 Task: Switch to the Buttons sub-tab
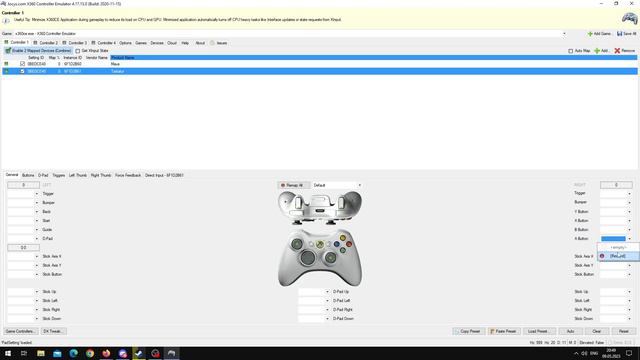point(28,175)
